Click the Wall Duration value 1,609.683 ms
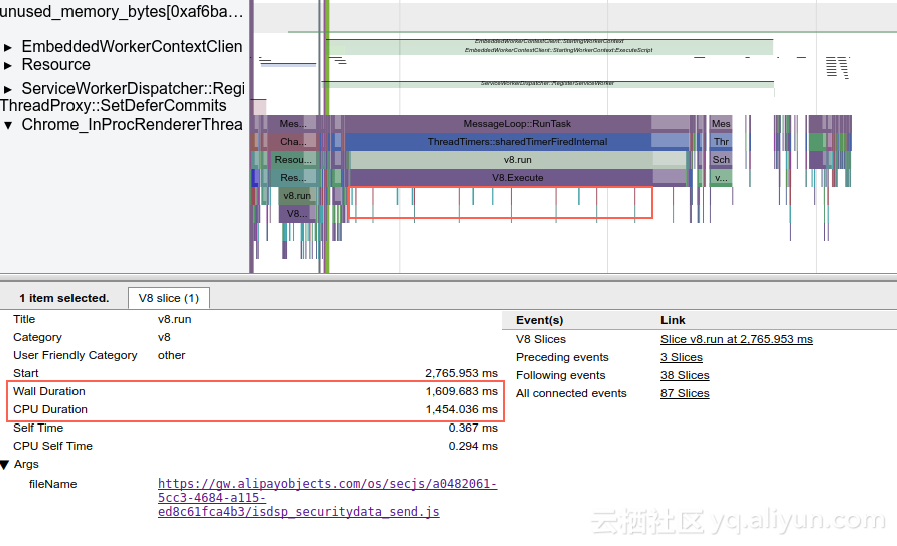897x546 pixels. click(x=461, y=391)
